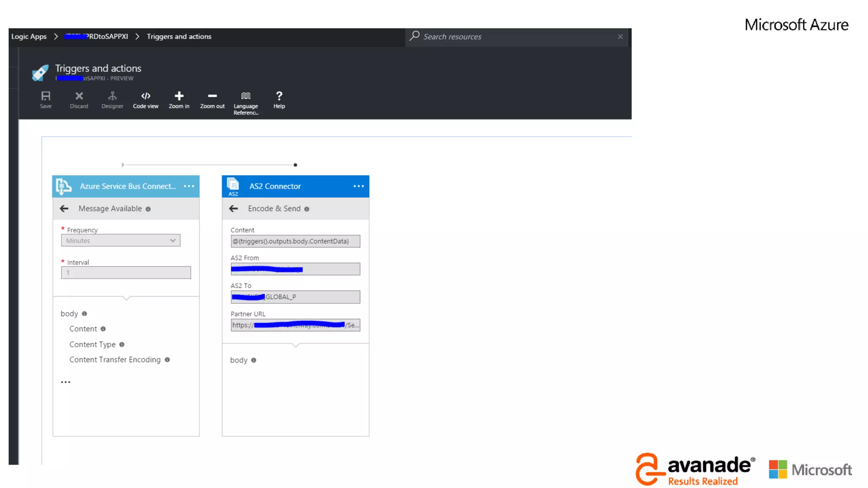Click the Zoom out icon
This screenshot has width=868, height=488.
[x=212, y=100]
